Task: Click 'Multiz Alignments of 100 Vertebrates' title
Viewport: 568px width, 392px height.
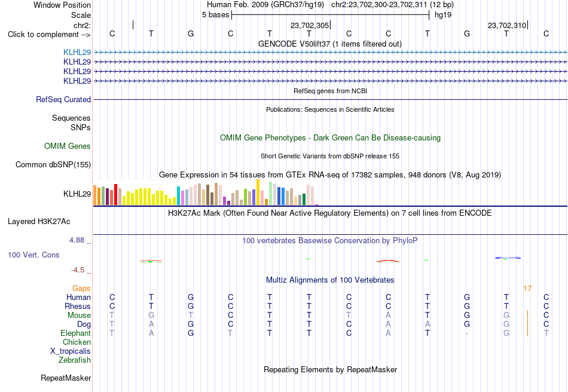Action: coord(330,280)
